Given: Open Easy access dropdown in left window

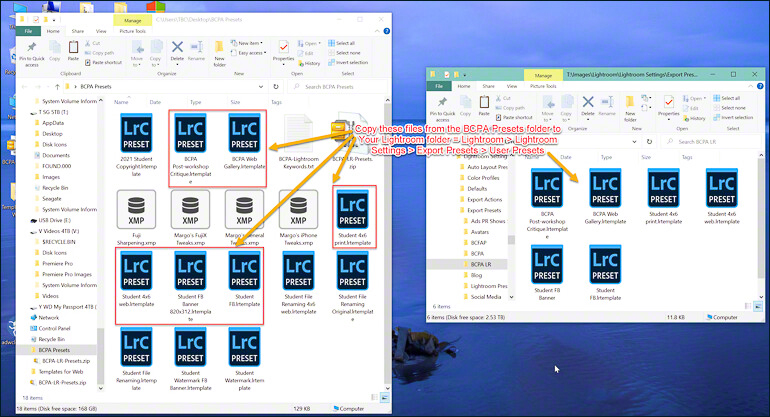Looking at the screenshot, I should click(x=248, y=53).
